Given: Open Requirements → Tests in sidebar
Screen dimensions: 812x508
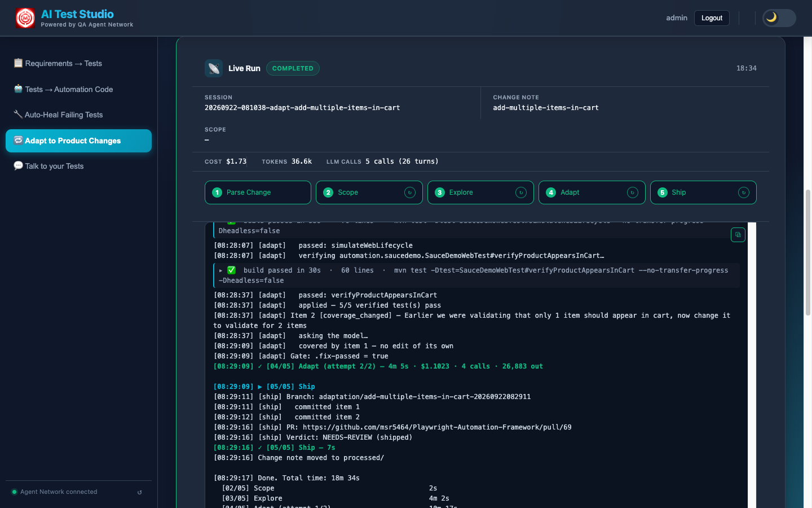Looking at the screenshot, I should pyautogui.click(x=78, y=63).
